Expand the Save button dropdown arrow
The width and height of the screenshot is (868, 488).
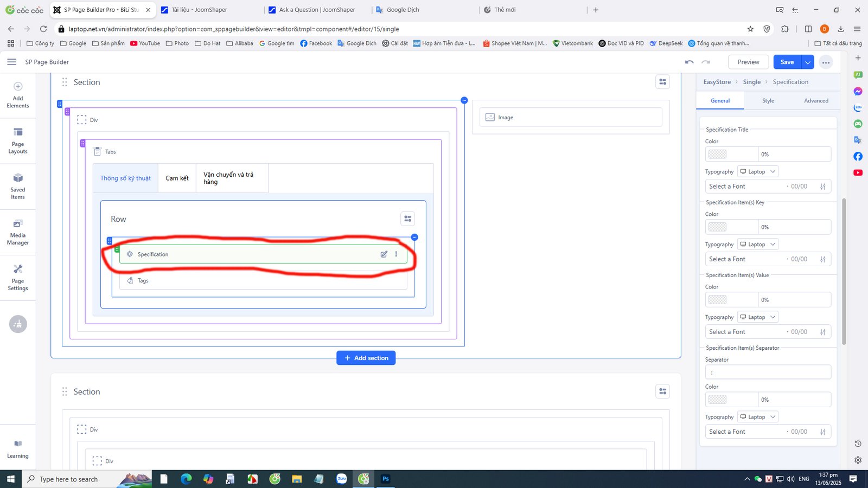pos(808,62)
